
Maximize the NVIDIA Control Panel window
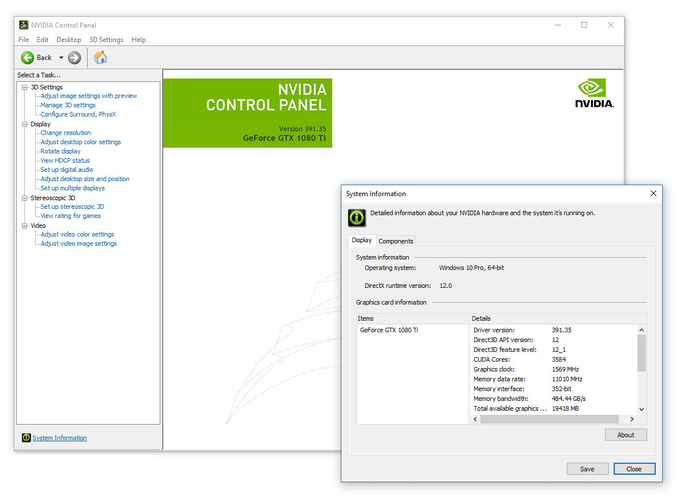coord(584,25)
